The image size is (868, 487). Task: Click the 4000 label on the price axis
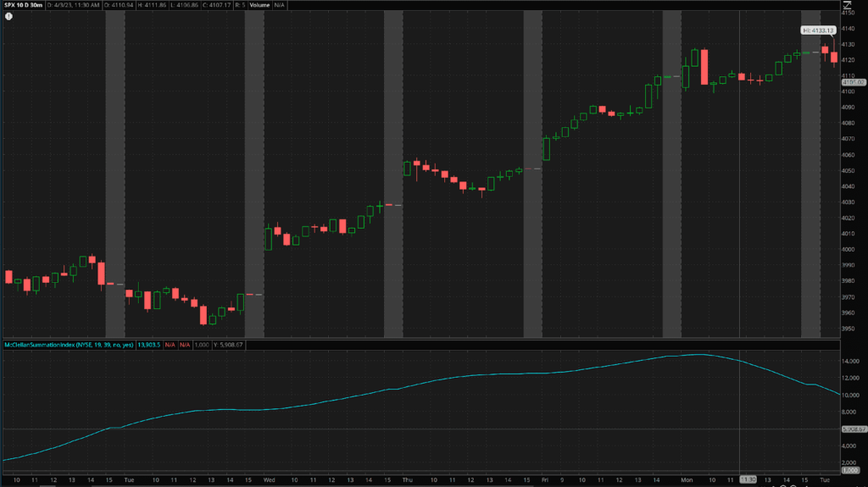tap(848, 250)
